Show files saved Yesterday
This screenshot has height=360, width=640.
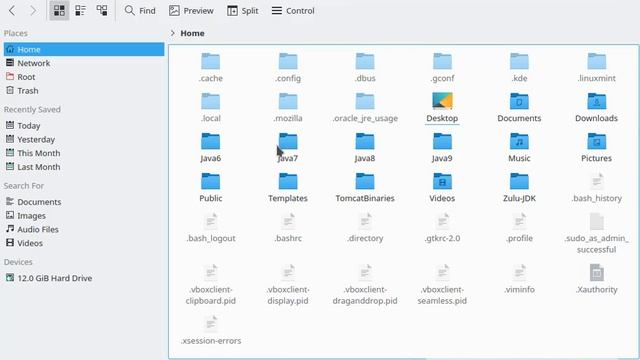(84, 140)
